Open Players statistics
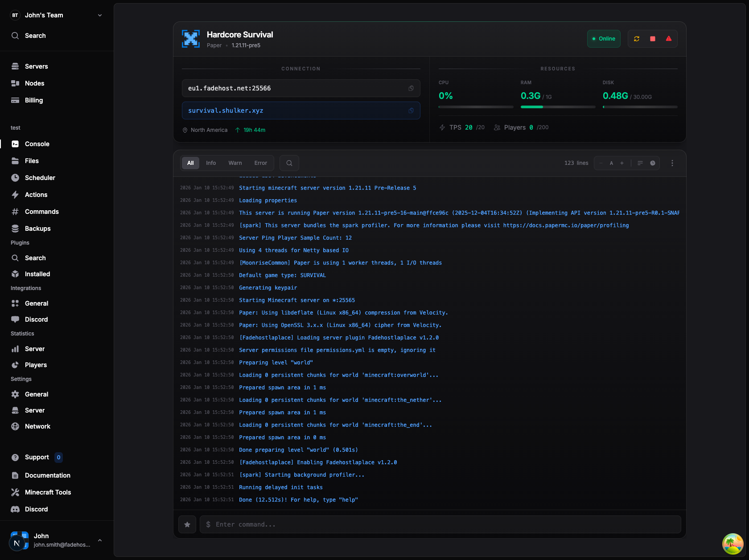This screenshot has height=560, width=749. click(x=57, y=365)
